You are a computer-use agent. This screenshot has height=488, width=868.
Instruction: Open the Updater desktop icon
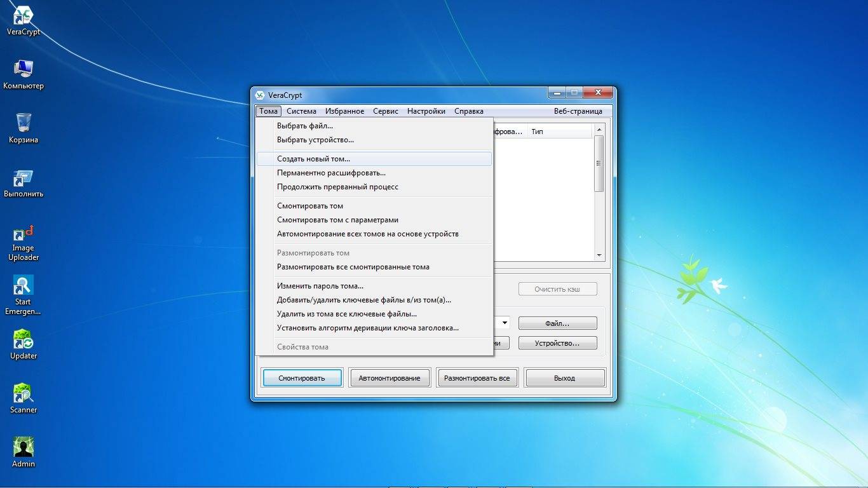click(x=24, y=345)
